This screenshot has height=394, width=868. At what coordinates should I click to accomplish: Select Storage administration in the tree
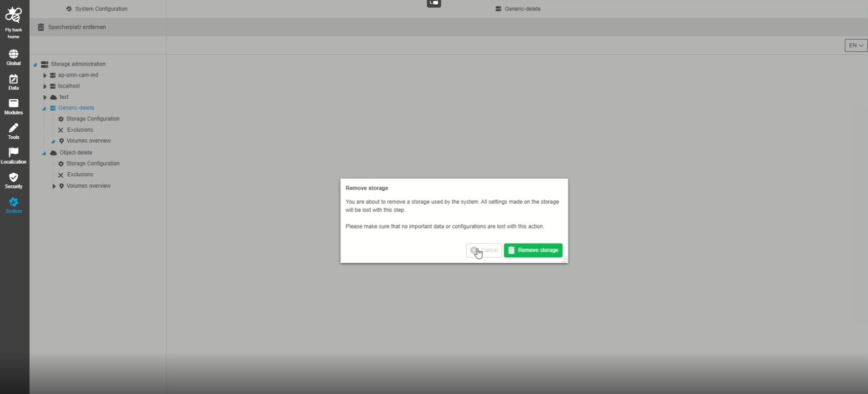tap(78, 64)
